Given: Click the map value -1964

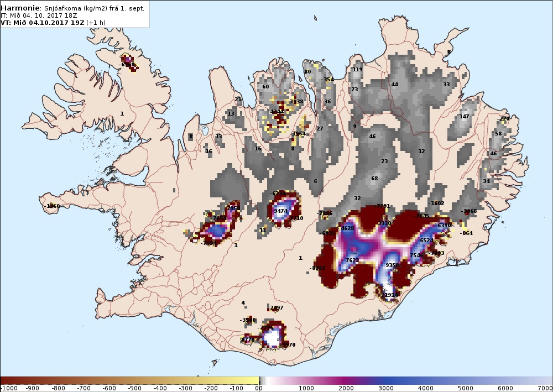Looking at the screenshot, I should tap(298, 134).
